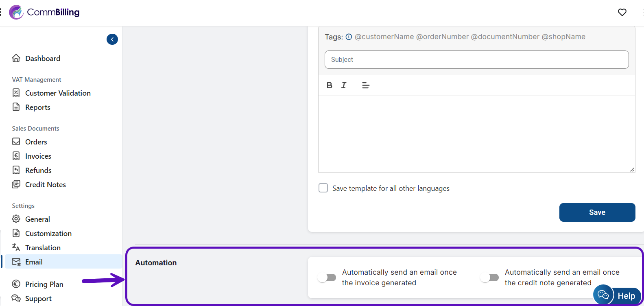Open the Pricing Plan page
Viewport: 644px width, 306px height.
pos(44,284)
